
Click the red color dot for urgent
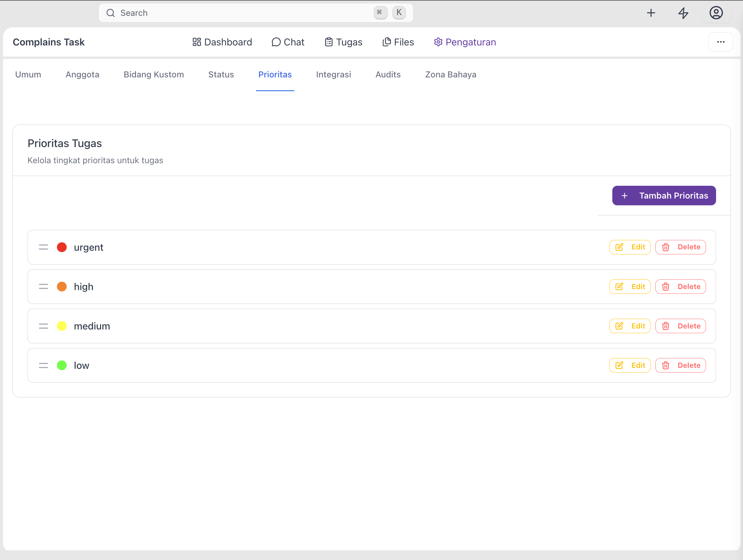coord(62,247)
